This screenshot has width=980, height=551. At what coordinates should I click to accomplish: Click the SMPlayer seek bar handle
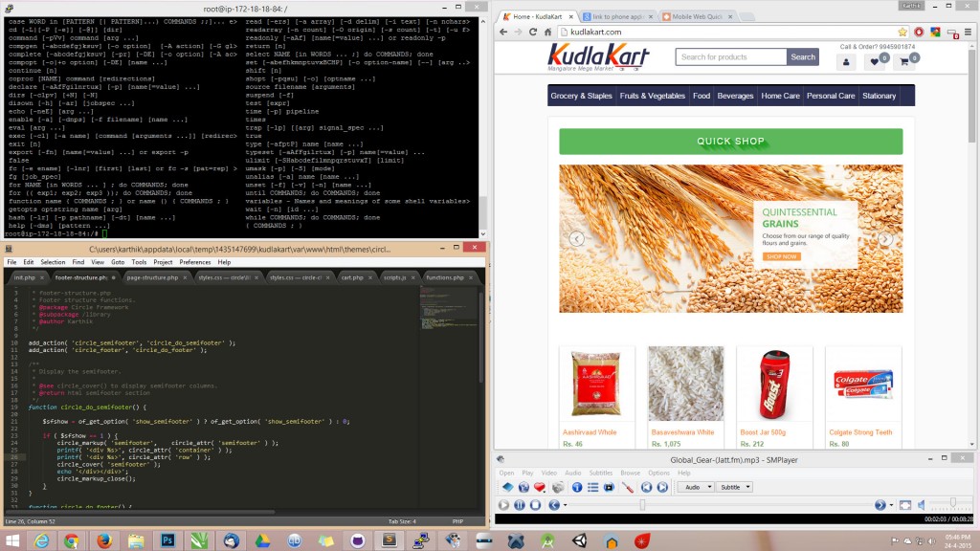point(642,505)
